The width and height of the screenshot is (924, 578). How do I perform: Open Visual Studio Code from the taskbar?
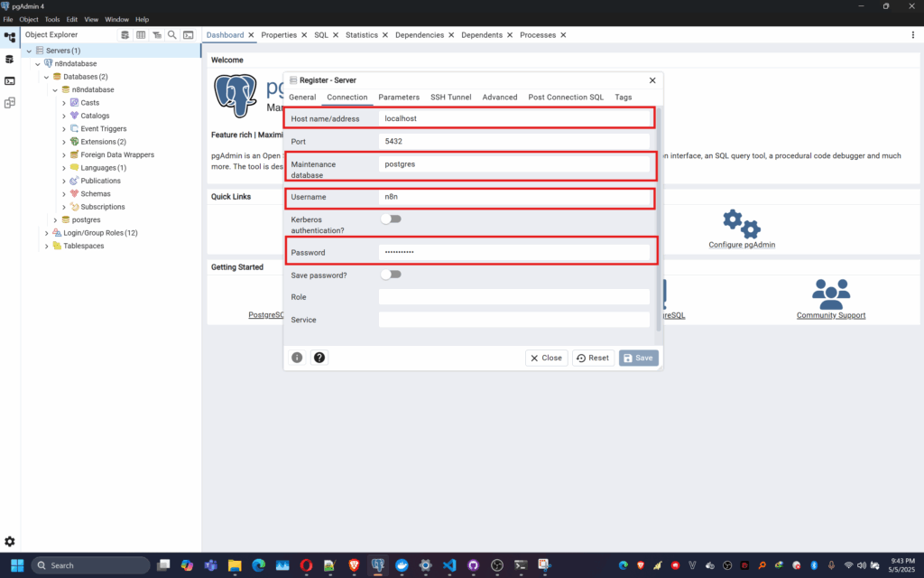[x=449, y=565]
